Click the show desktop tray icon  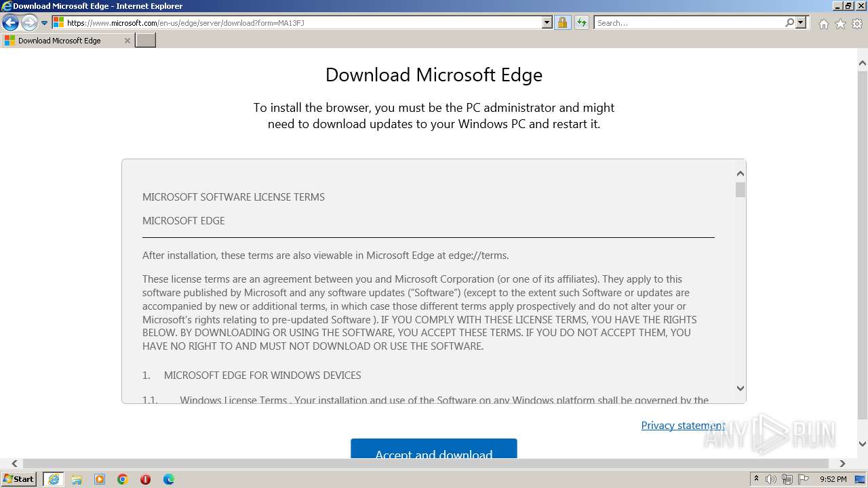(861, 479)
